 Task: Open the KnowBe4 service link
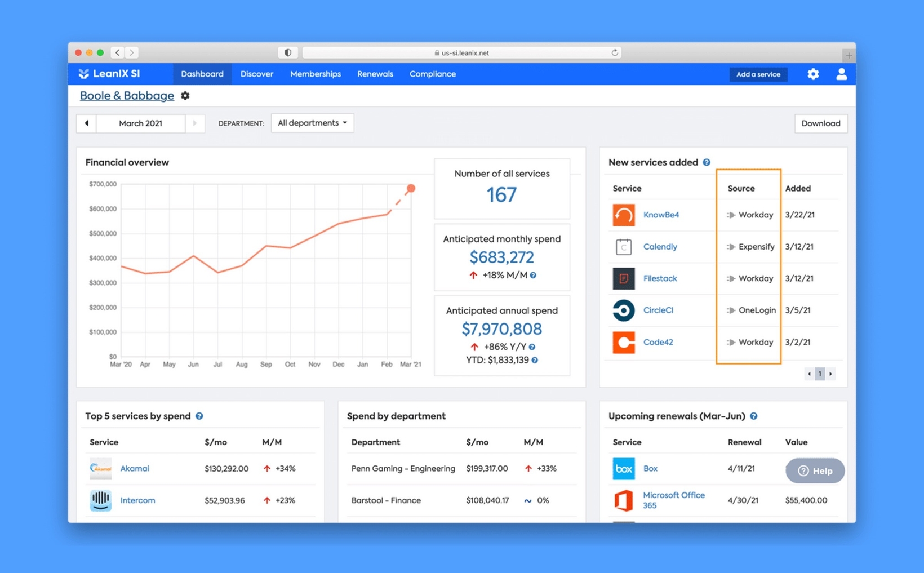(661, 215)
